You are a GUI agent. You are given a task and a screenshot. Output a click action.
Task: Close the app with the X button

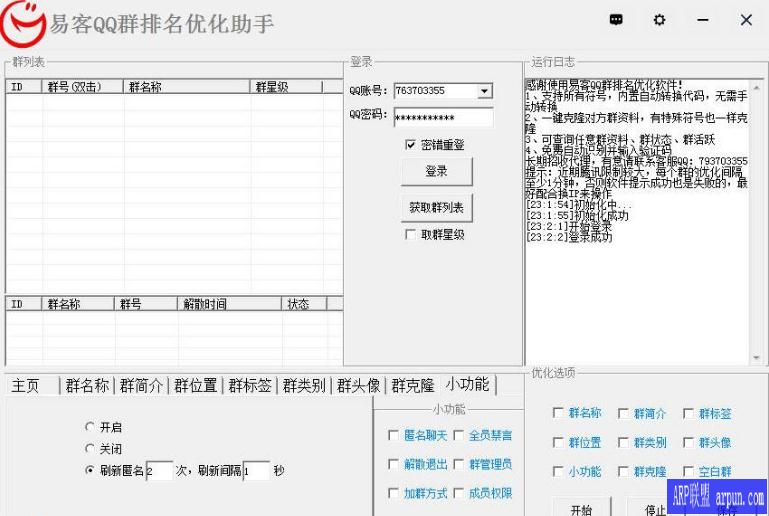click(x=746, y=20)
